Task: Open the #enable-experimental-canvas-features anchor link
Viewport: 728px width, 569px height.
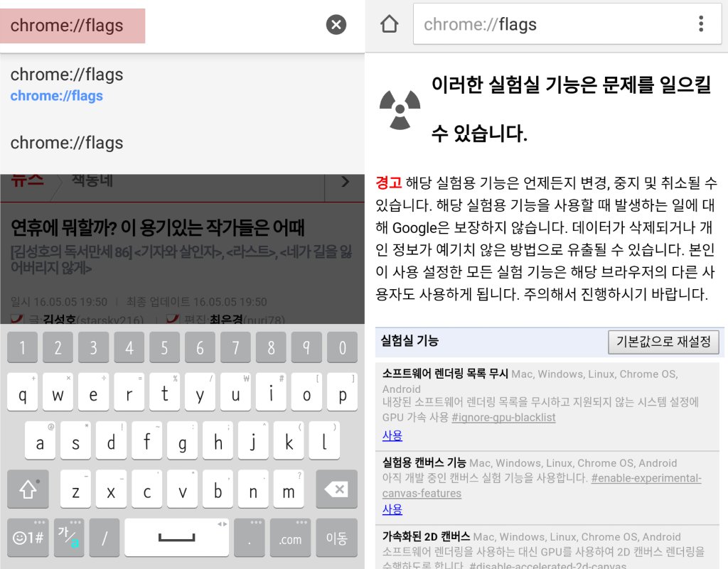Action: [x=542, y=485]
